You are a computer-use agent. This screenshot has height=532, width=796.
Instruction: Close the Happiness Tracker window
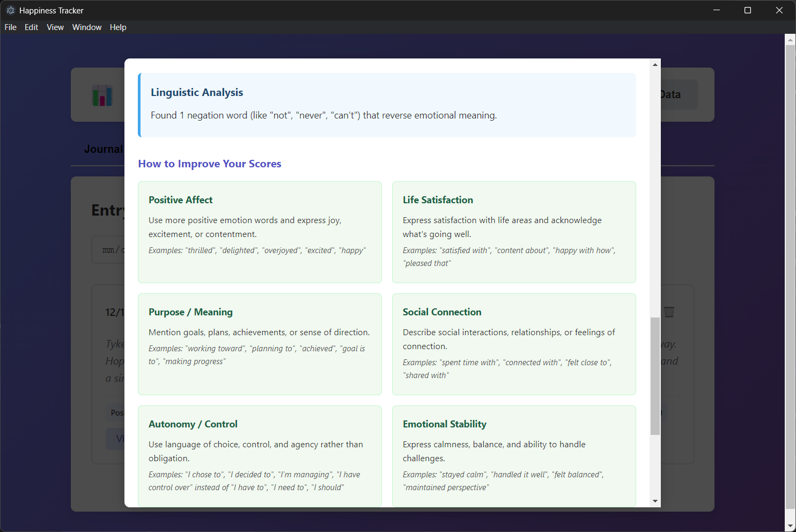[x=779, y=10]
